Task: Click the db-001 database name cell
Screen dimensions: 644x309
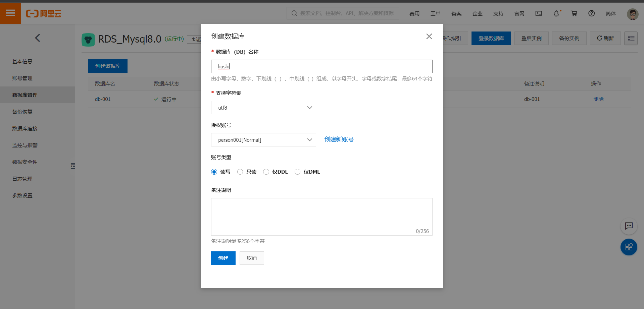Action: pos(103,99)
